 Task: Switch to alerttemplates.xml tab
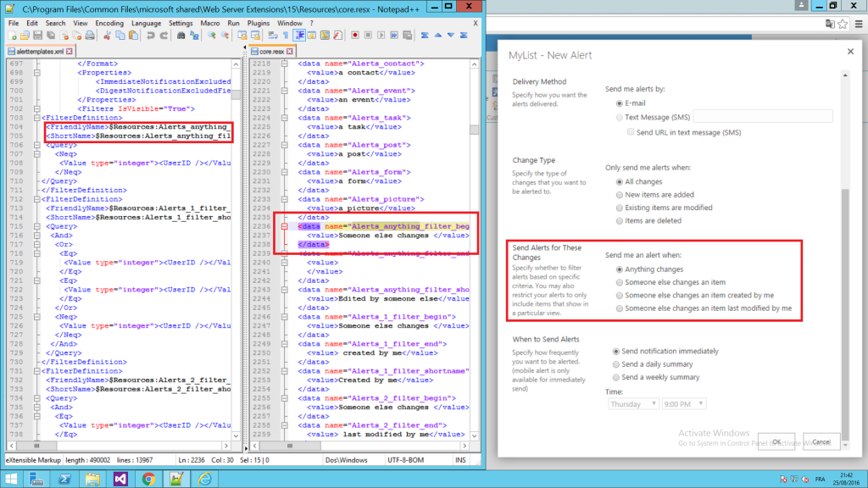point(40,52)
